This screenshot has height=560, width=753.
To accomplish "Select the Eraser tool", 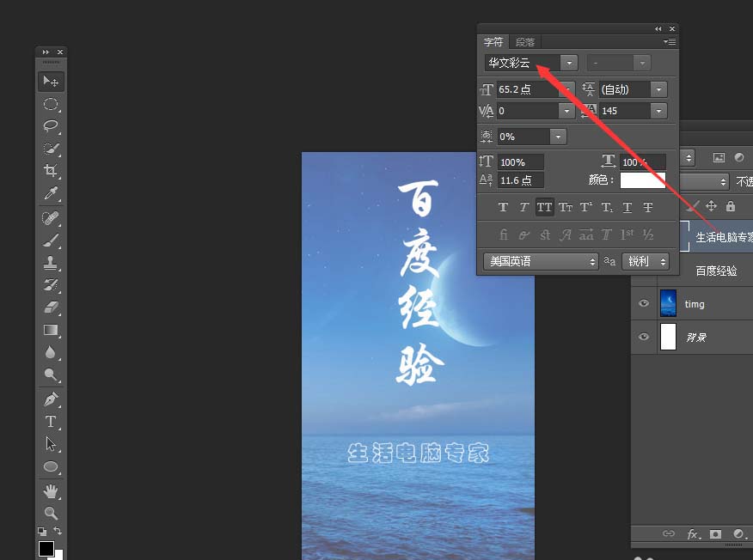I will (x=51, y=307).
